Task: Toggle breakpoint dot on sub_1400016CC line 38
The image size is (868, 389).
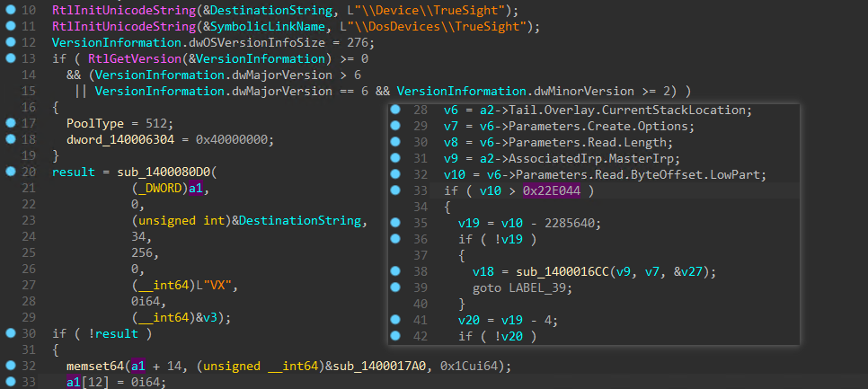Action: point(395,271)
